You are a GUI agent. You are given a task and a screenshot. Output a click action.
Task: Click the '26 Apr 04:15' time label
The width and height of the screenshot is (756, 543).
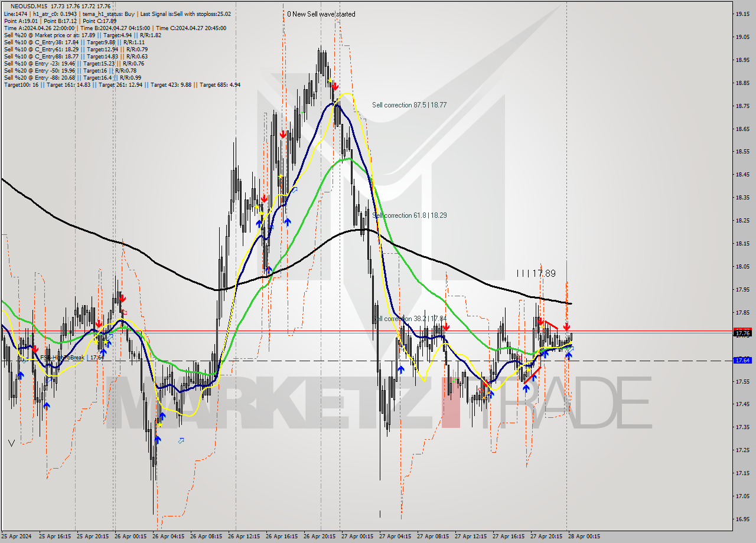pyautogui.click(x=168, y=537)
